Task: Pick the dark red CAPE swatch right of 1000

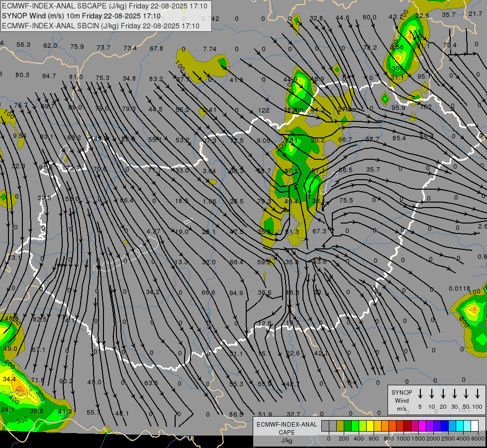Action: click(x=407, y=426)
